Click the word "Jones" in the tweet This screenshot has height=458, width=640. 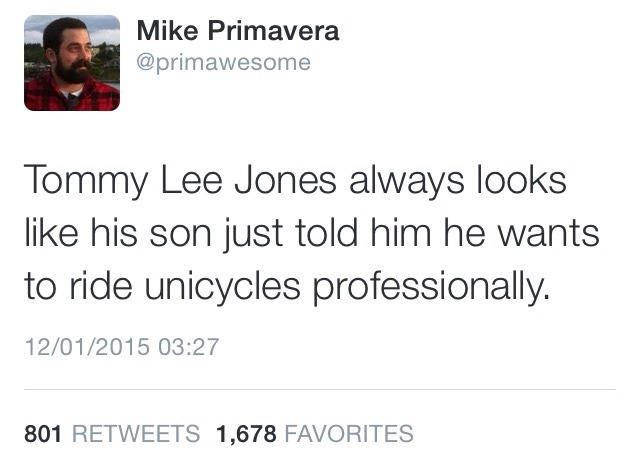click(x=291, y=182)
